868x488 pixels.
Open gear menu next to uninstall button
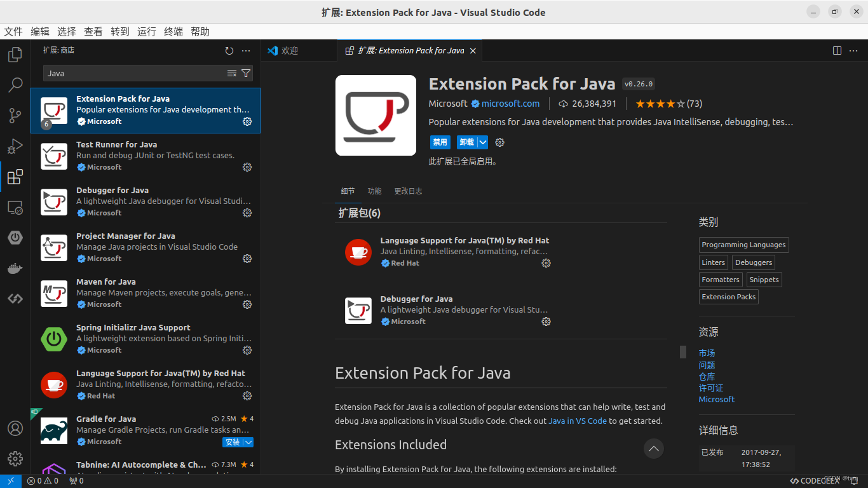click(x=499, y=142)
